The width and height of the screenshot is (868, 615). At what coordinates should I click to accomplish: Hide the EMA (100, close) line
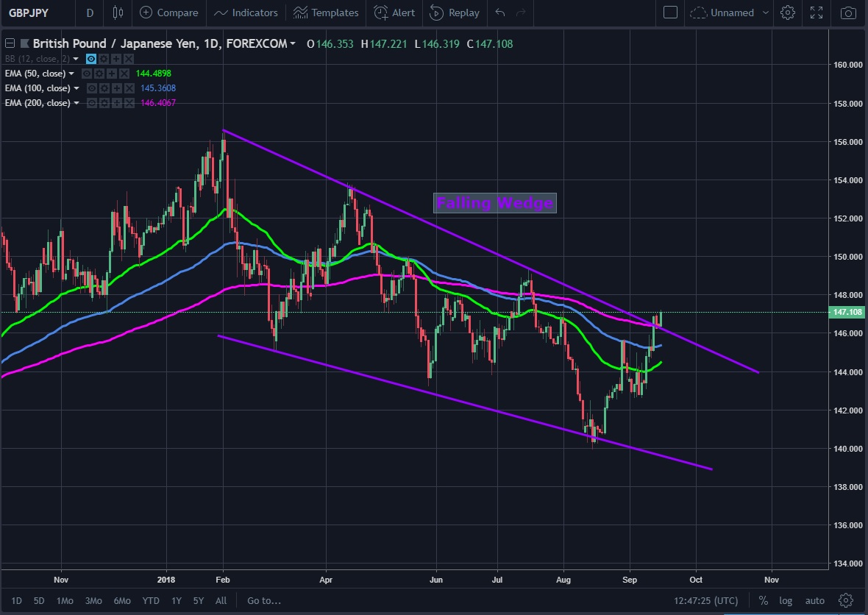point(92,88)
